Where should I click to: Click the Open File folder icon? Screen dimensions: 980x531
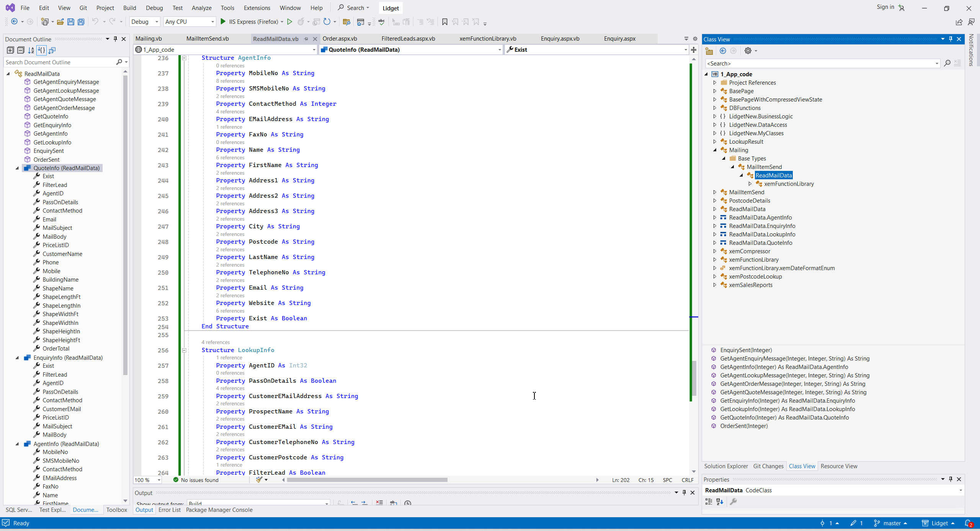click(60, 22)
